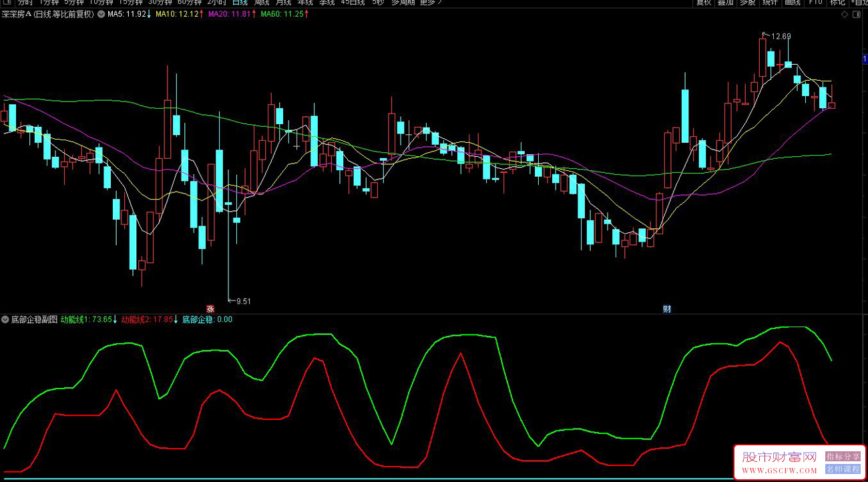This screenshot has width=868, height=482.
Task: Click the 9.51 low price label
Action: [x=243, y=301]
